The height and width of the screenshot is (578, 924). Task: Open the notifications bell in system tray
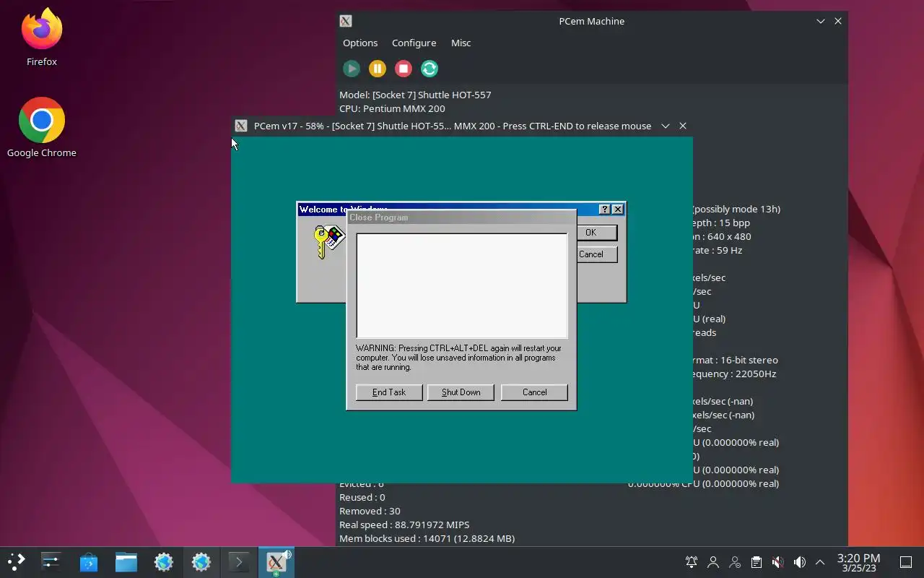692,562
